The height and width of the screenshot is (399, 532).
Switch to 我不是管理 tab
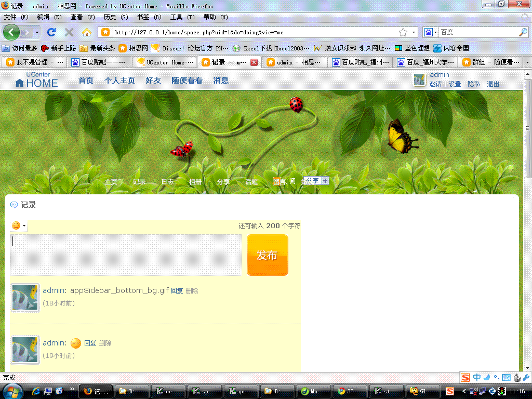tap(35, 62)
